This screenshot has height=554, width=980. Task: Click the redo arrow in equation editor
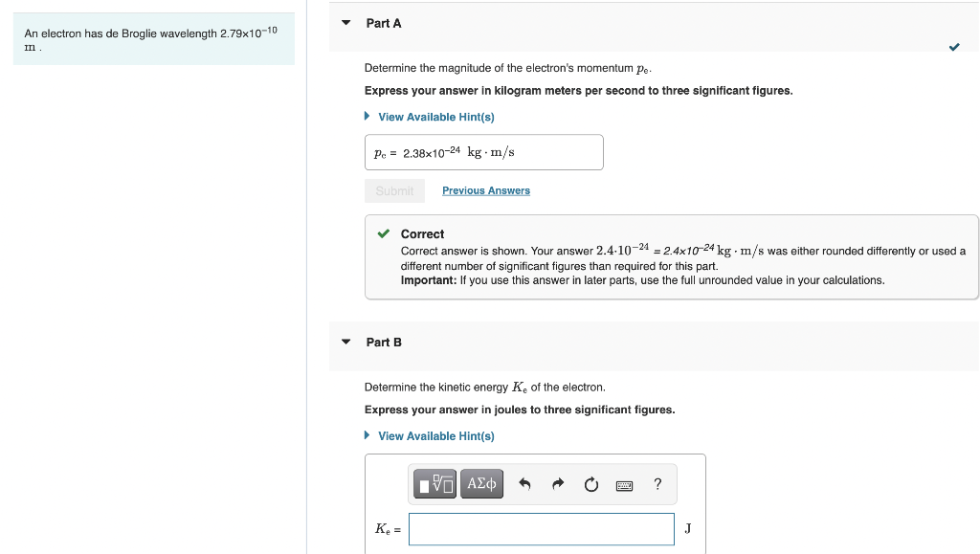pos(558,483)
